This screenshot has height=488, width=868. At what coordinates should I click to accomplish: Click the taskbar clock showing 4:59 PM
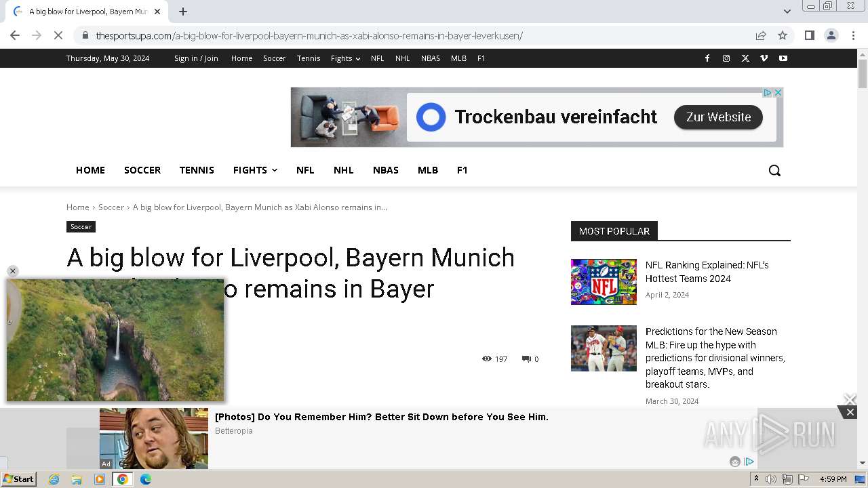tap(833, 479)
